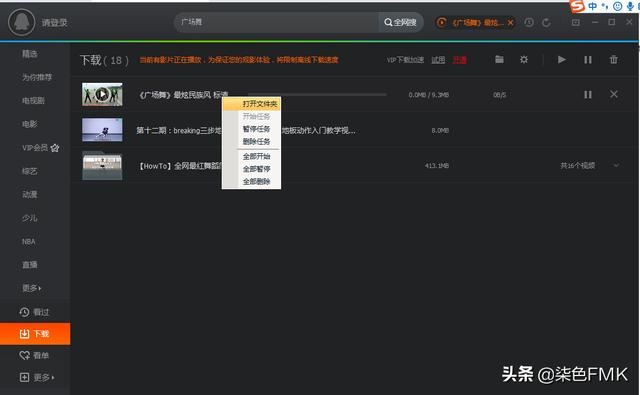Open the 少儿 category
This screenshot has height=395, width=640.
(29, 218)
